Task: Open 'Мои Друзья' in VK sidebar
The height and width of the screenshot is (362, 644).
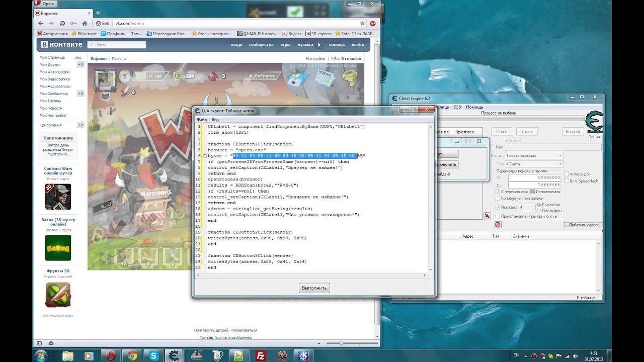Action: (50, 64)
